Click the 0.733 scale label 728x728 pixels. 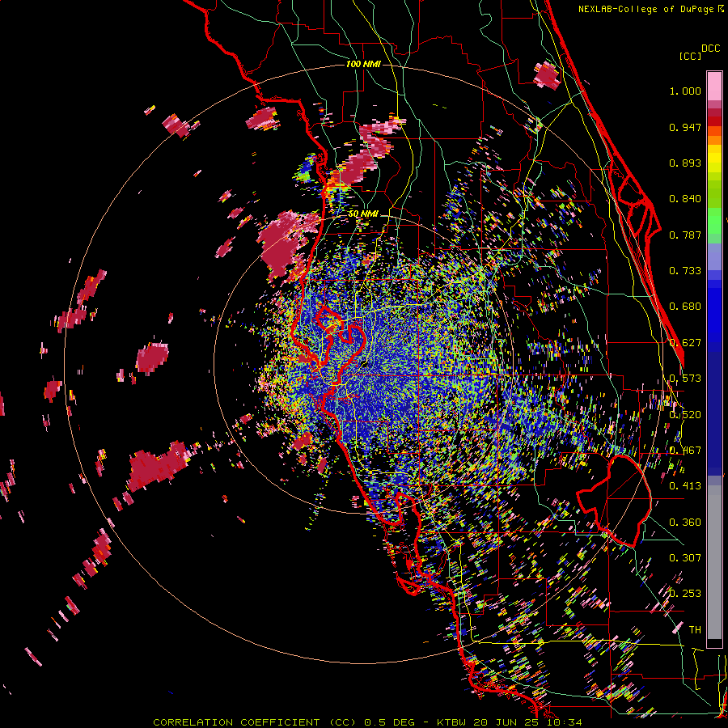pos(685,271)
